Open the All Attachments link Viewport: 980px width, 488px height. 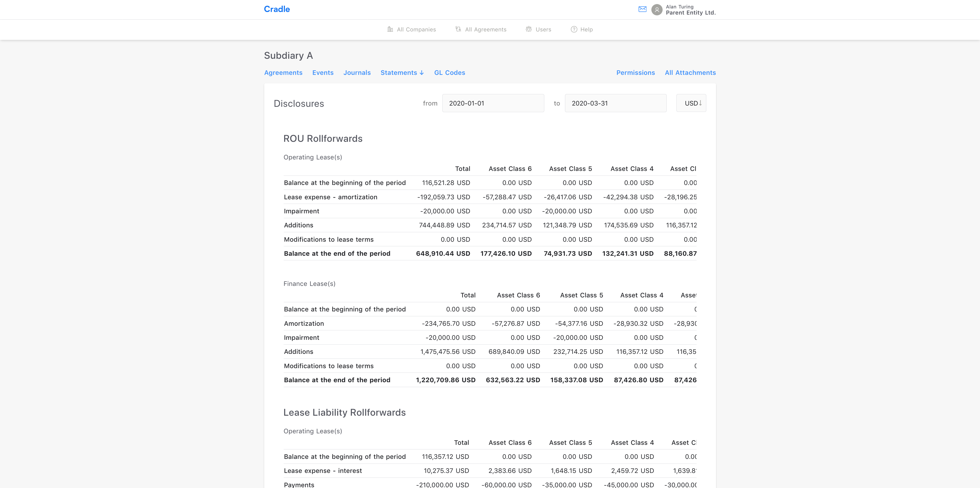pos(690,73)
